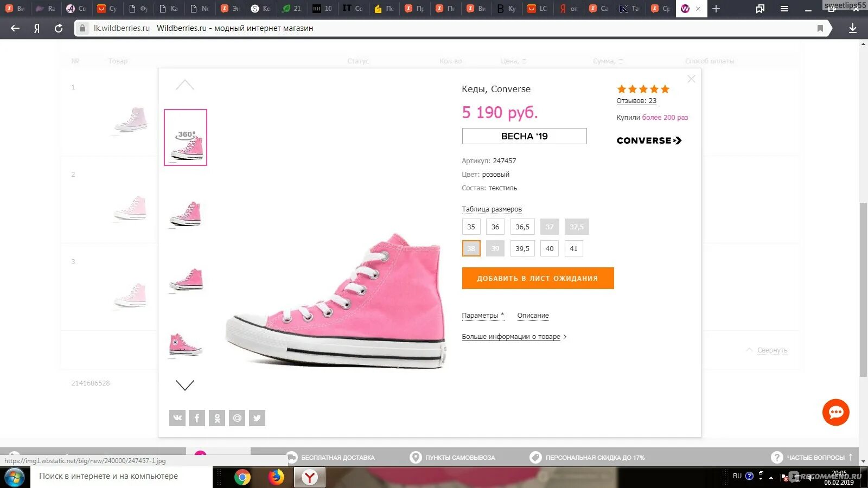Viewport: 868px width, 488px height.
Task: Click the order number 2141686528
Action: pos(91,383)
